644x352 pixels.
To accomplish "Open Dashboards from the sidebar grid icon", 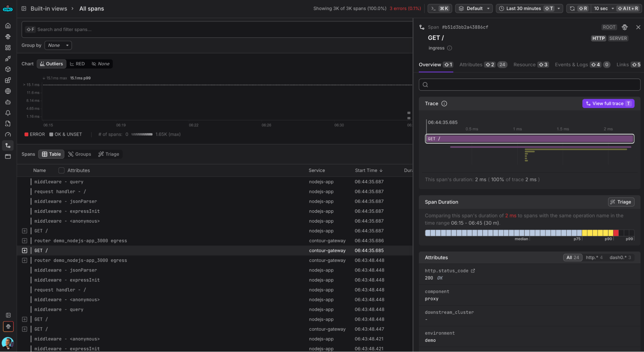I will [8, 48].
